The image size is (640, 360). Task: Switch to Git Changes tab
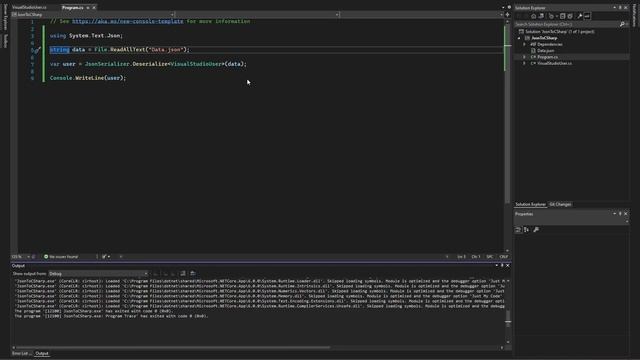(x=560, y=204)
